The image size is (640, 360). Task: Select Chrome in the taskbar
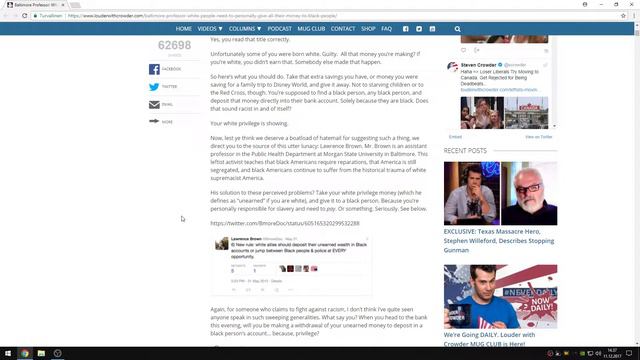(25, 353)
